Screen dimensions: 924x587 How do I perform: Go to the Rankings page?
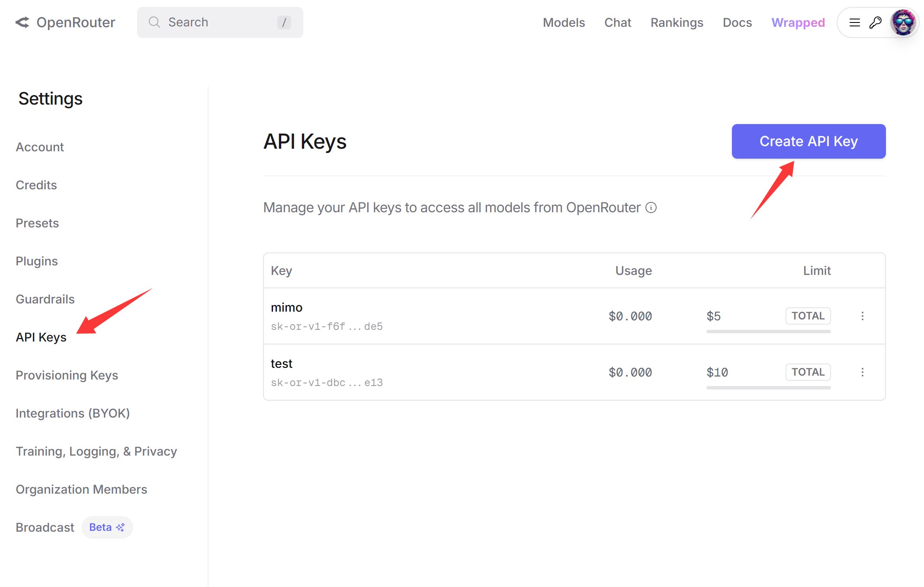pos(677,22)
